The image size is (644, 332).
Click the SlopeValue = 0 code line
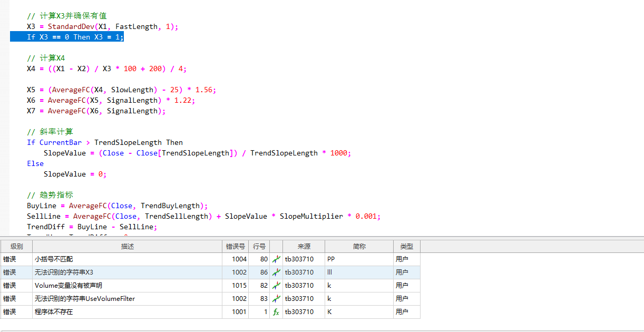(75, 174)
